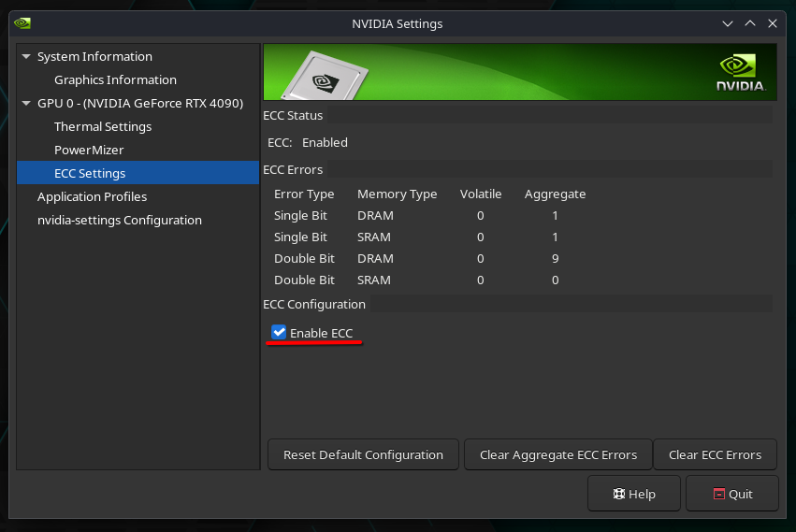Open Help
Screen dimensions: 796x532
point(633,494)
